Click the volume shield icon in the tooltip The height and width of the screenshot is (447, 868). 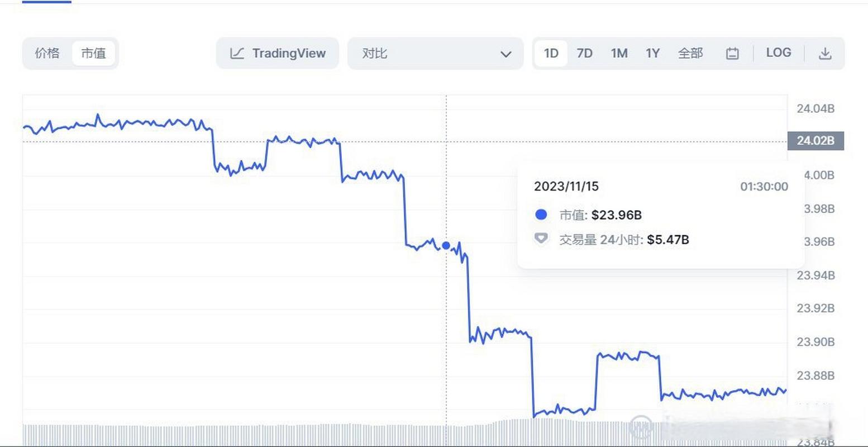pyautogui.click(x=541, y=239)
